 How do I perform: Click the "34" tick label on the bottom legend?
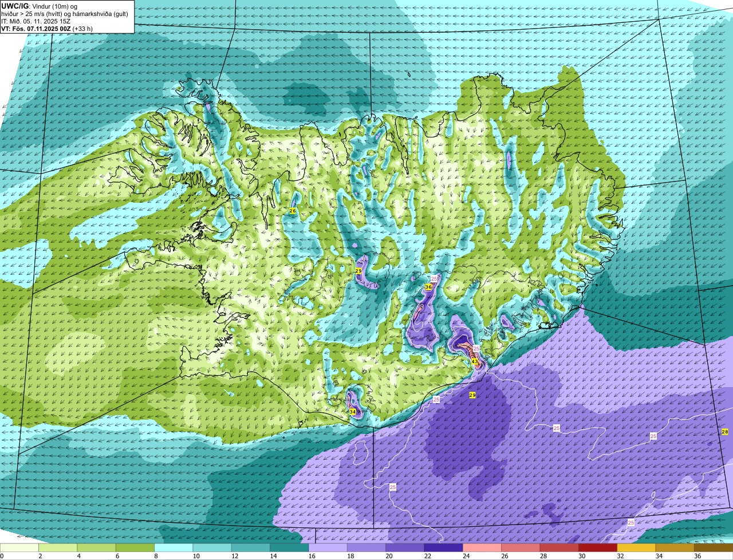[659, 556]
